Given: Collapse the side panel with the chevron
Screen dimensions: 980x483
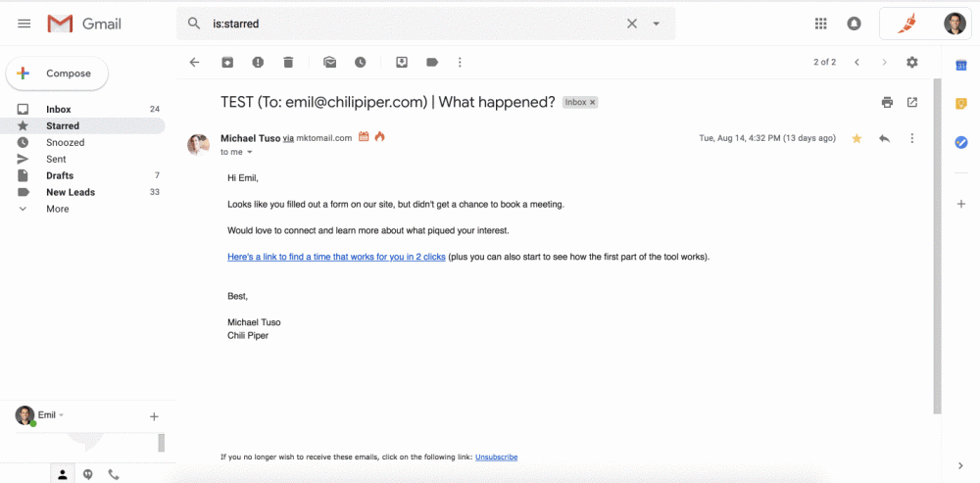Looking at the screenshot, I should pyautogui.click(x=961, y=465).
